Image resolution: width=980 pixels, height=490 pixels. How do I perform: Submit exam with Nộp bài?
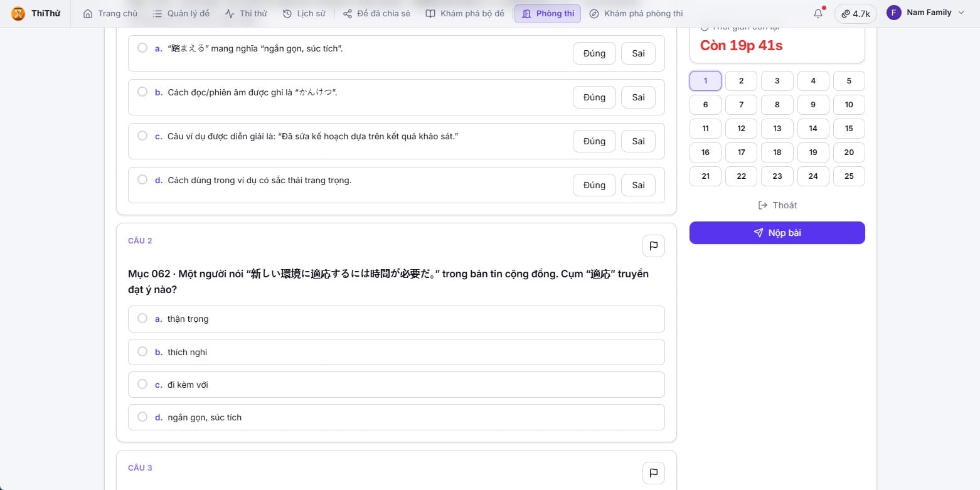777,233
